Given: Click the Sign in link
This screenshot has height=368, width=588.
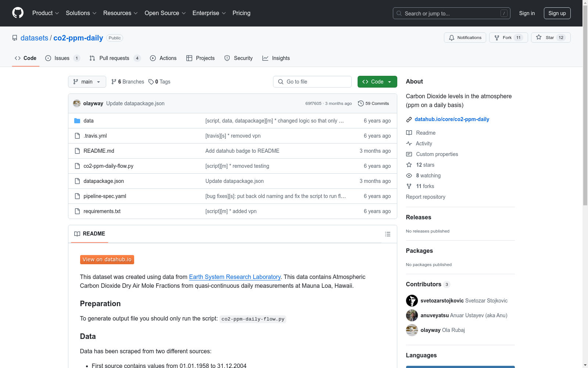Looking at the screenshot, I should 527,13.
